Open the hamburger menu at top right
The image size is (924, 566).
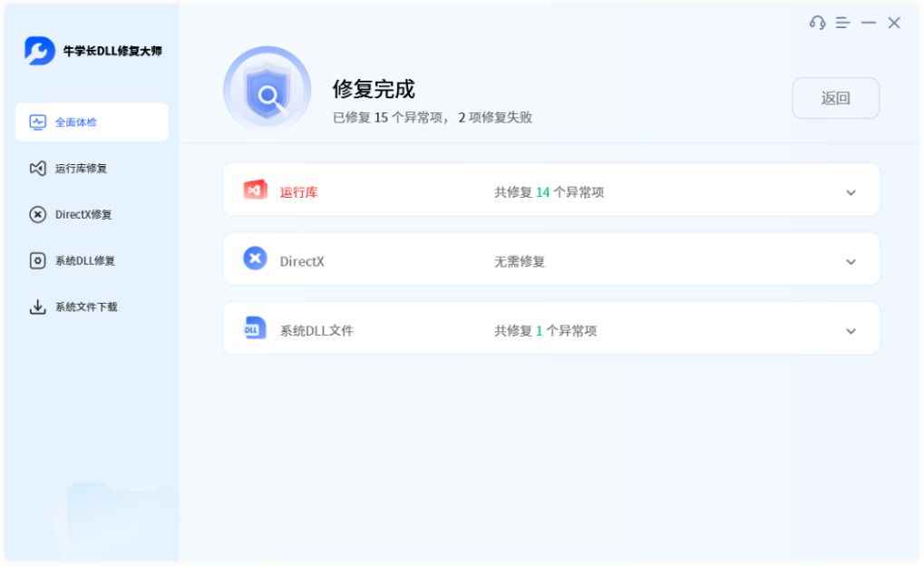pyautogui.click(x=843, y=23)
